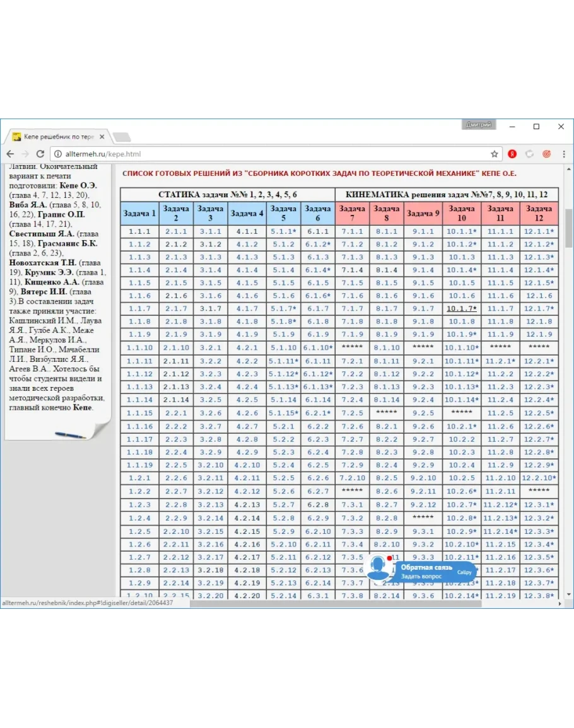The image size is (574, 728).
Task: Click the Дмитрий profile button
Action: click(x=479, y=125)
